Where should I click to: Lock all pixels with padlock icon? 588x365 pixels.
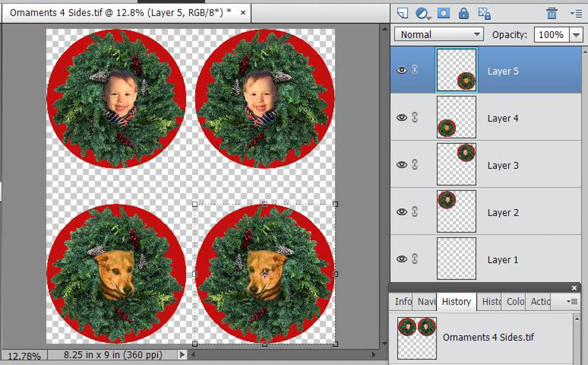[465, 13]
